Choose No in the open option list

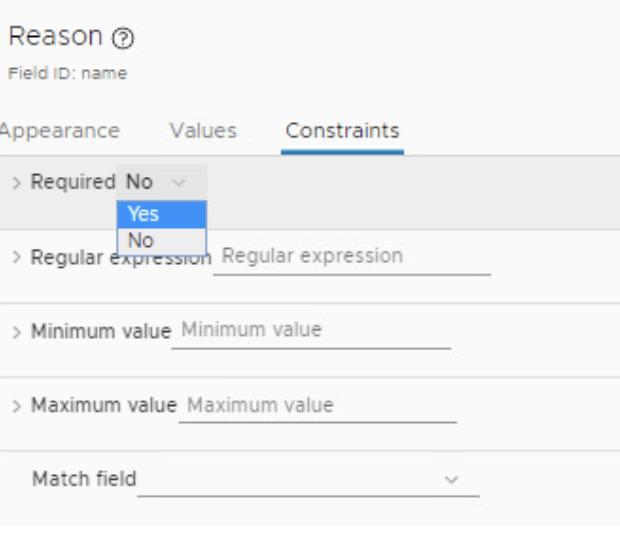coord(161,241)
